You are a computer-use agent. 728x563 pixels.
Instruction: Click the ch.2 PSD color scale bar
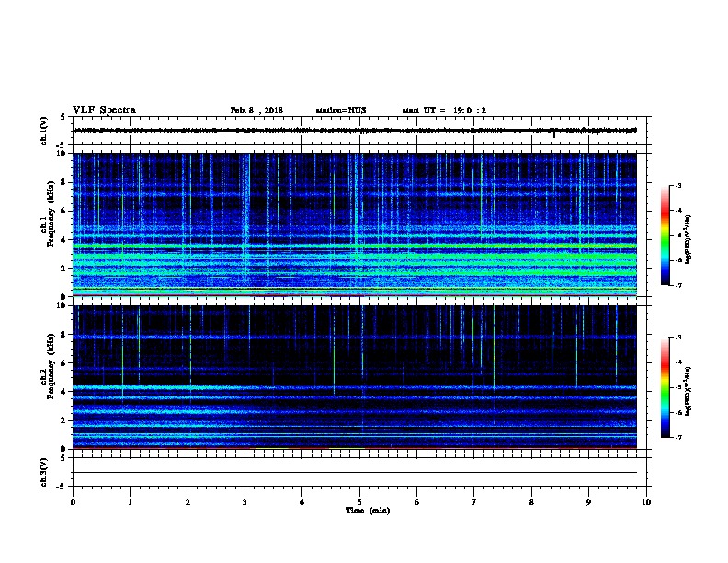tap(665, 387)
